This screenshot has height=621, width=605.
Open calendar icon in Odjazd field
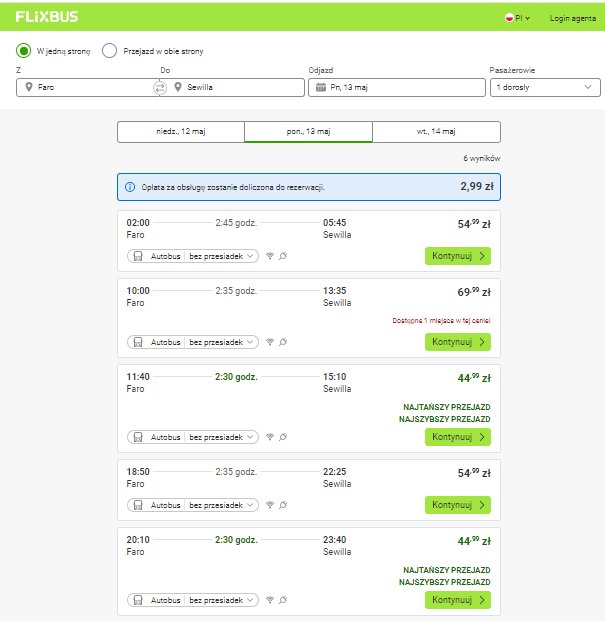321,87
